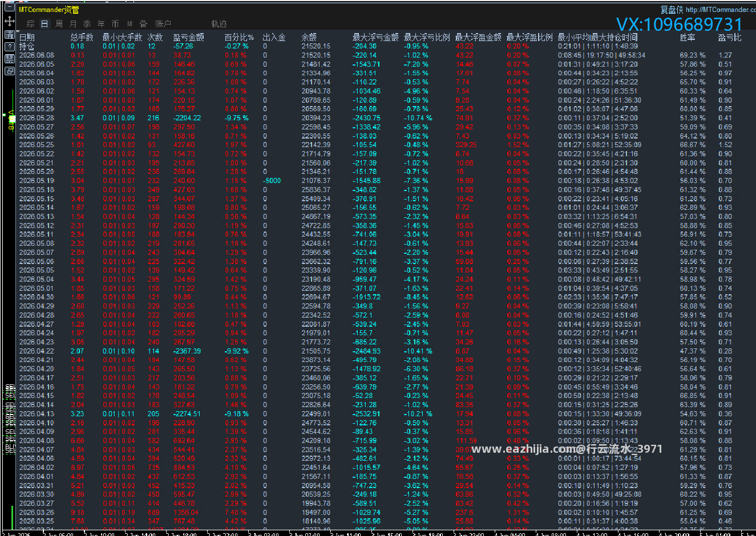The height and width of the screenshot is (536, 756).
Task: Switch to the 周 weekly tab
Action: [x=59, y=24]
